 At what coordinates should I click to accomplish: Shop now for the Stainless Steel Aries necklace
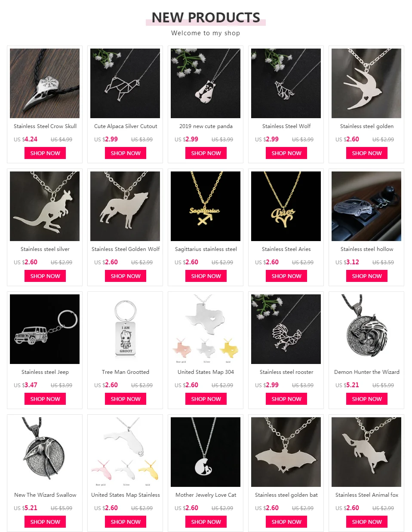click(286, 276)
